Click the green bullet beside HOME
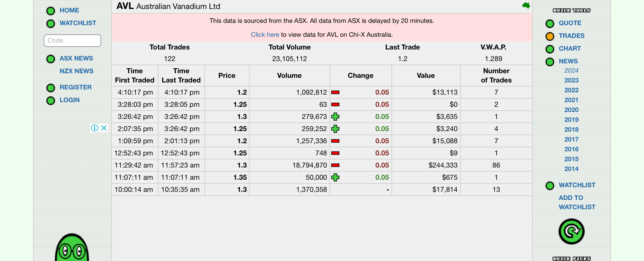Screen dimensions: 644x261 [51, 11]
